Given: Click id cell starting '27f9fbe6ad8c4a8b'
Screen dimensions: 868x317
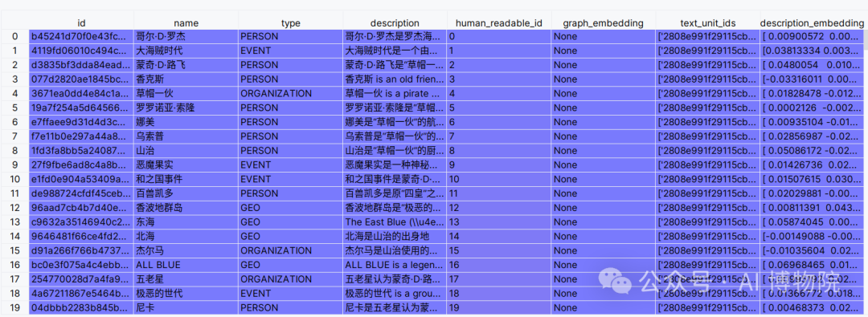Looking at the screenshot, I should [x=81, y=165].
